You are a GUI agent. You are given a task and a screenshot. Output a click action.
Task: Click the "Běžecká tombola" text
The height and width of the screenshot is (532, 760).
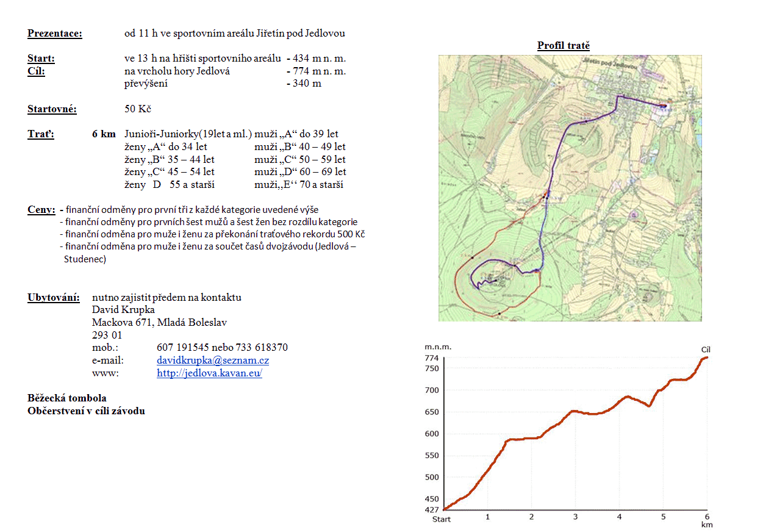point(67,398)
